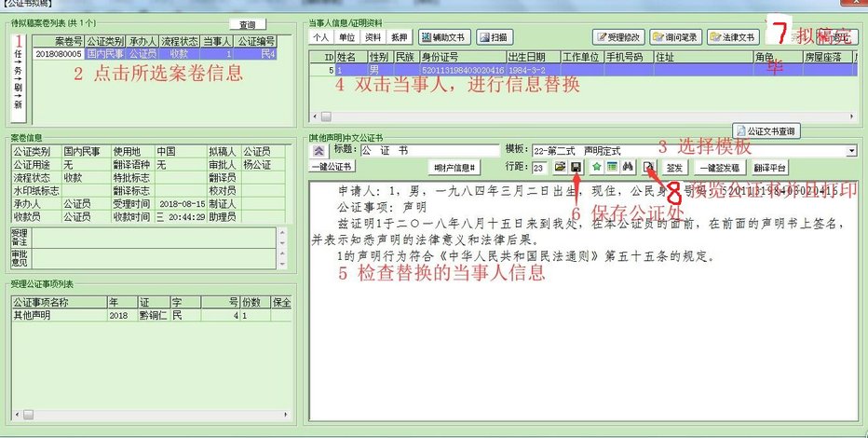The image size is (868, 438).
Task: Switch to the 个人 tab
Action: [x=321, y=37]
